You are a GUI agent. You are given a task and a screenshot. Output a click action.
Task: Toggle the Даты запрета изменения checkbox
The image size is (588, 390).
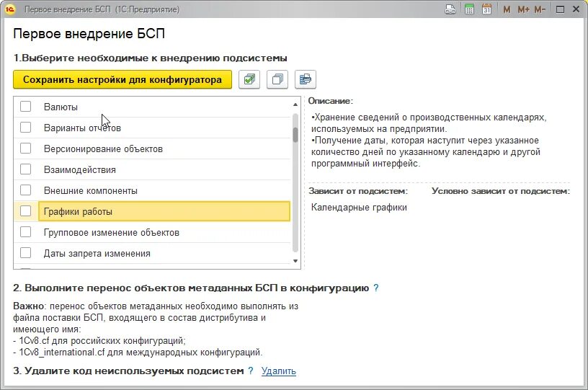(25, 253)
